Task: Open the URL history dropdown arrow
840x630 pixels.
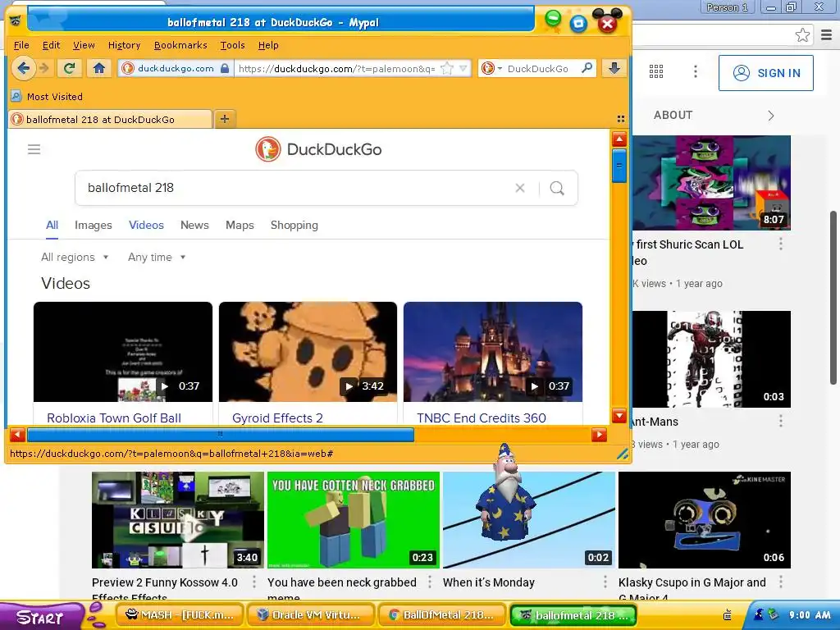Action: coord(463,69)
